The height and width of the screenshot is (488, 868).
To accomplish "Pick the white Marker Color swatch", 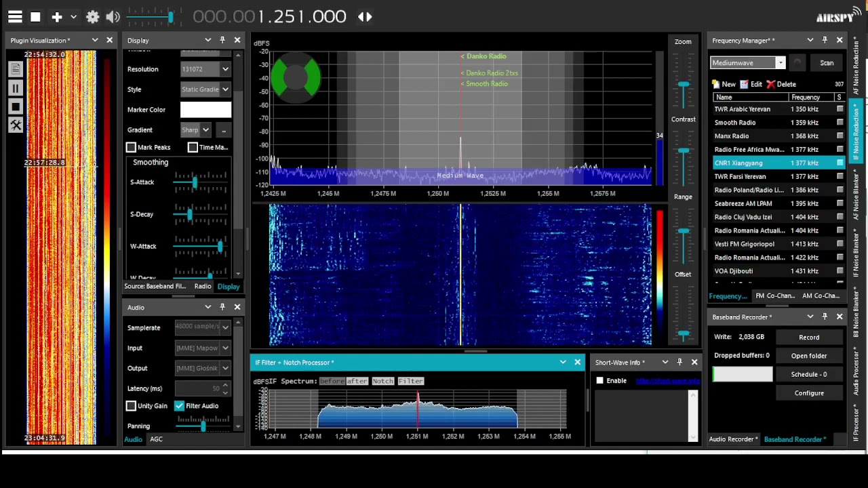I will [x=206, y=110].
